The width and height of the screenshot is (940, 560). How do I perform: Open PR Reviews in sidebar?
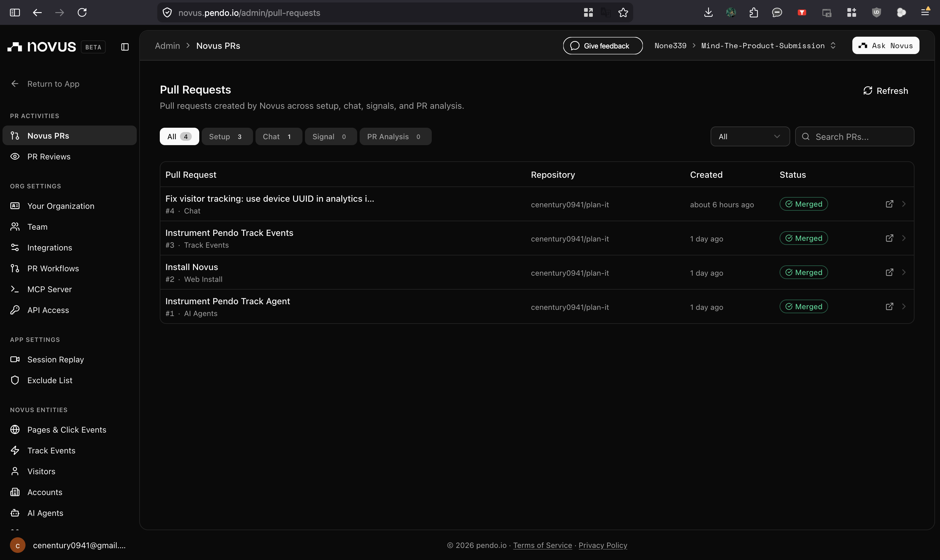point(69,156)
